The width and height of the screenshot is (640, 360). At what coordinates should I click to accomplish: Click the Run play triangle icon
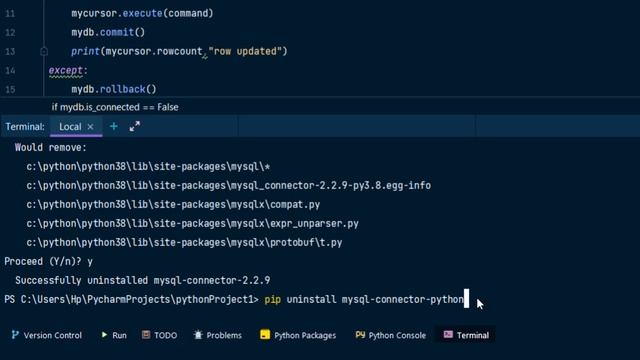(x=104, y=335)
